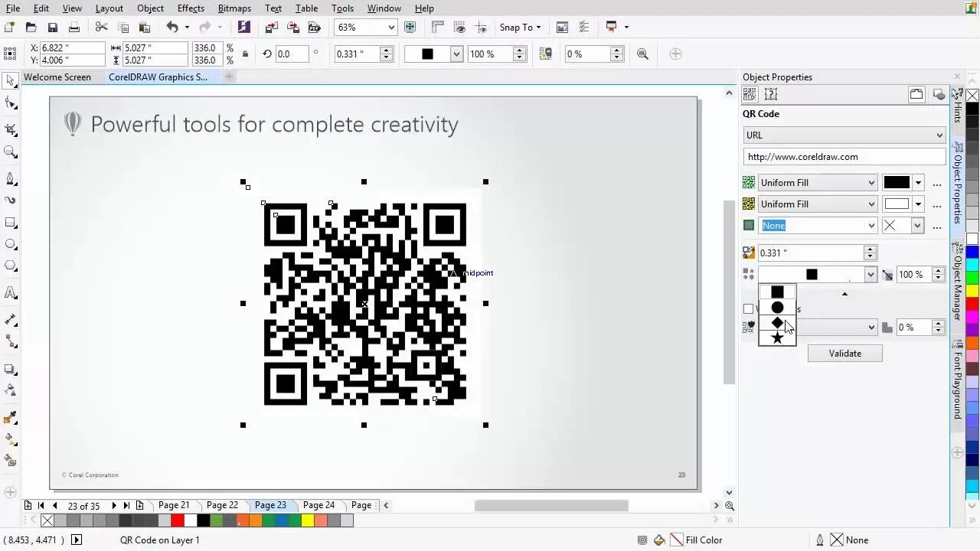Open the Effects menu
This screenshot has height=551, width=980.
(x=191, y=8)
